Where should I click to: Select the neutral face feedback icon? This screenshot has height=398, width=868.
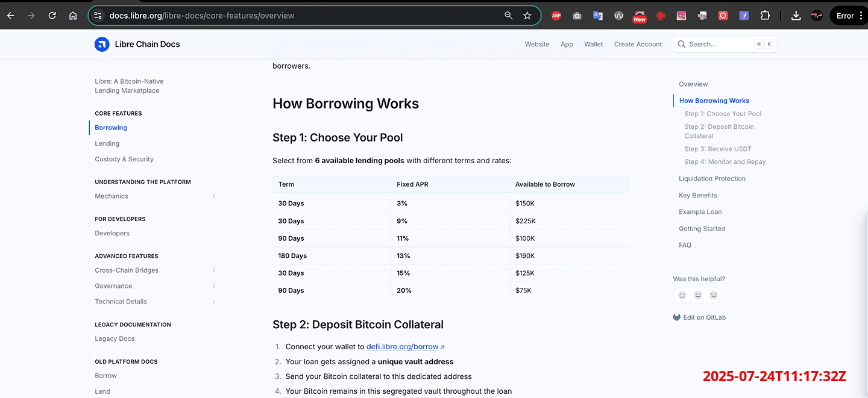(698, 295)
